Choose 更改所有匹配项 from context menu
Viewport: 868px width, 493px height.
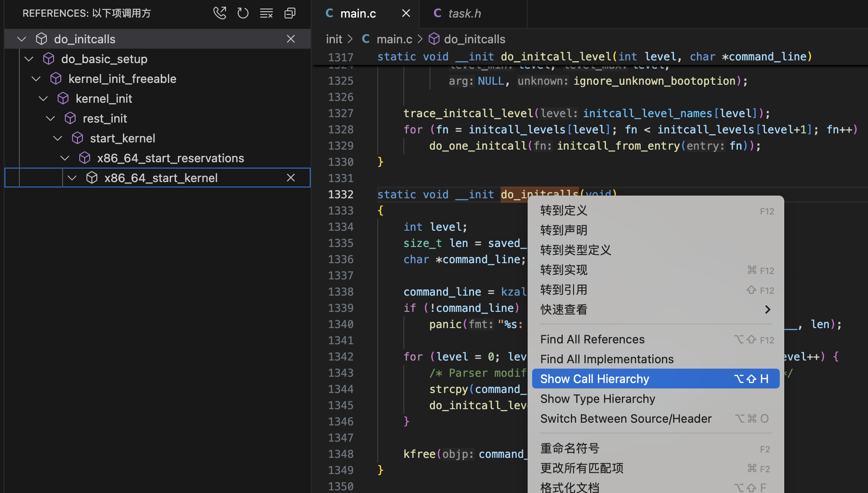click(x=656, y=468)
